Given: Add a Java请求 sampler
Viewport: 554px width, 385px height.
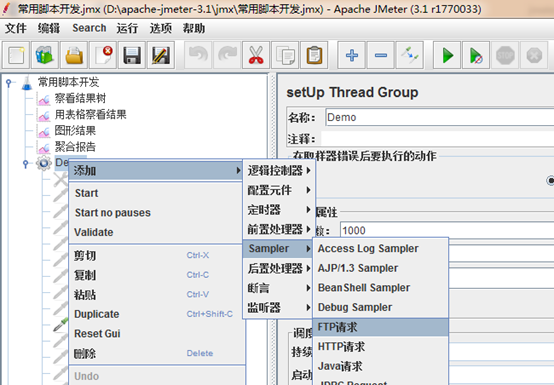Looking at the screenshot, I should coord(381,366).
